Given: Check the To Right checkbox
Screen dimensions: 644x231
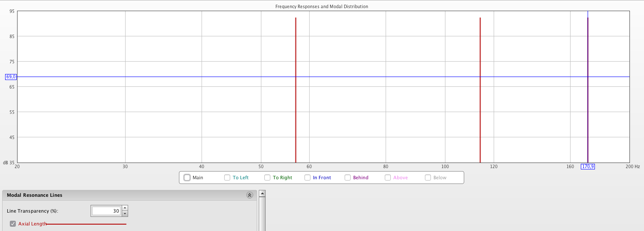Looking at the screenshot, I should point(267,178).
